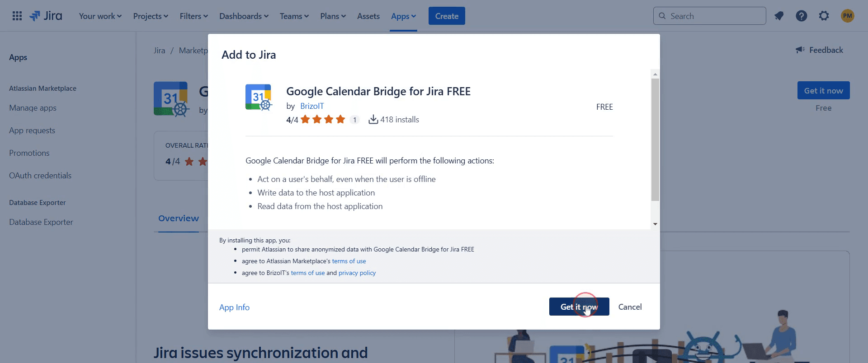Open BrizoIT's terms of use link
Viewport: 868px width, 363px height.
(x=308, y=273)
